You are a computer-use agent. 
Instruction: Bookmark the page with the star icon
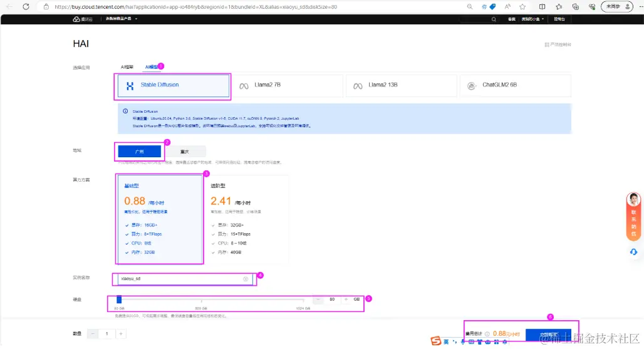coord(522,6)
